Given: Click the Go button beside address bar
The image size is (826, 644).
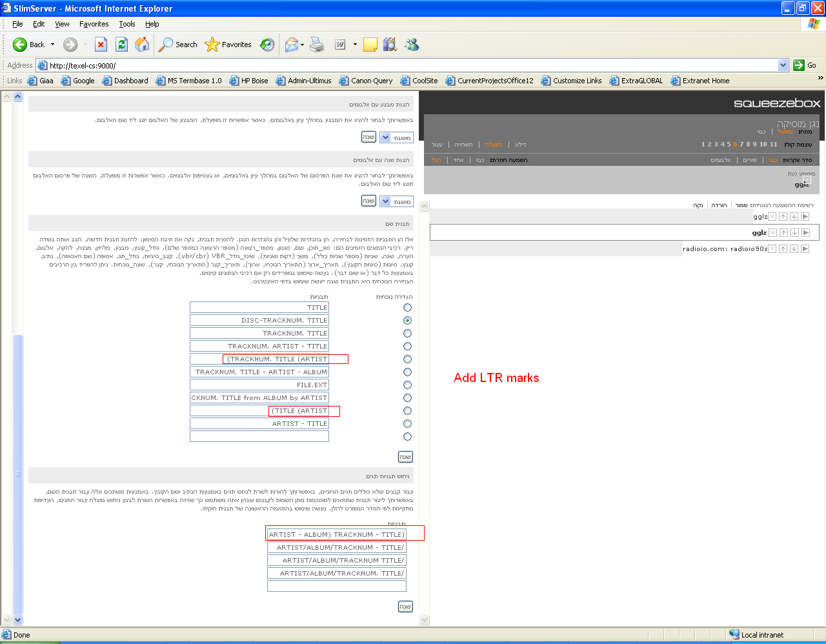Looking at the screenshot, I should [805, 65].
